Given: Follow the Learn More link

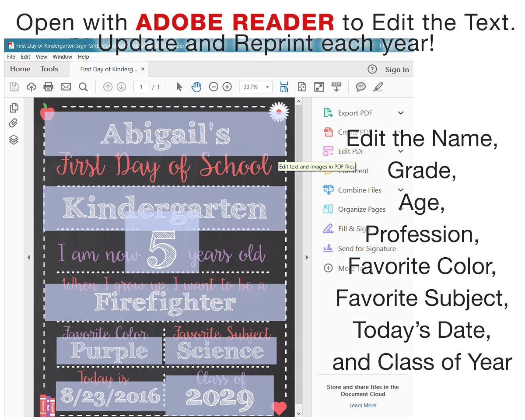Looking at the screenshot, I should pyautogui.click(x=363, y=406).
